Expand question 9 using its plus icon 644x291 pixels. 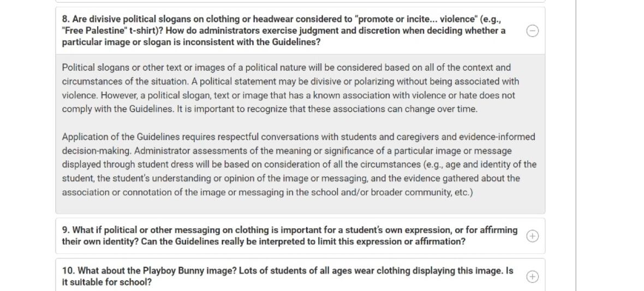532,236
